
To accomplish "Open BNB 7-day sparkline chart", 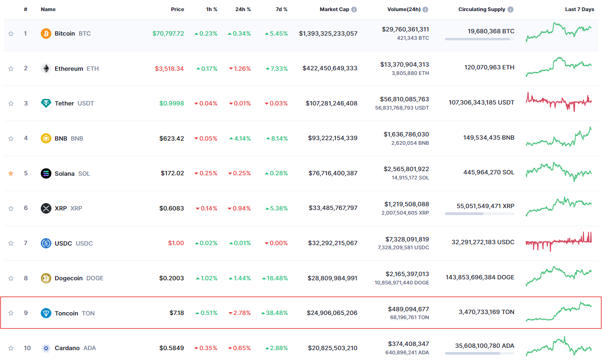I will pyautogui.click(x=558, y=137).
